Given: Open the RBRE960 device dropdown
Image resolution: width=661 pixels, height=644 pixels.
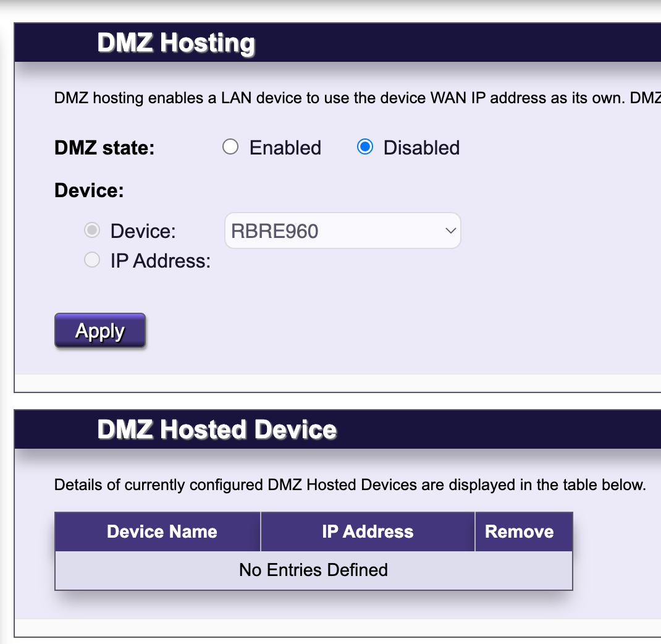Looking at the screenshot, I should (x=342, y=231).
